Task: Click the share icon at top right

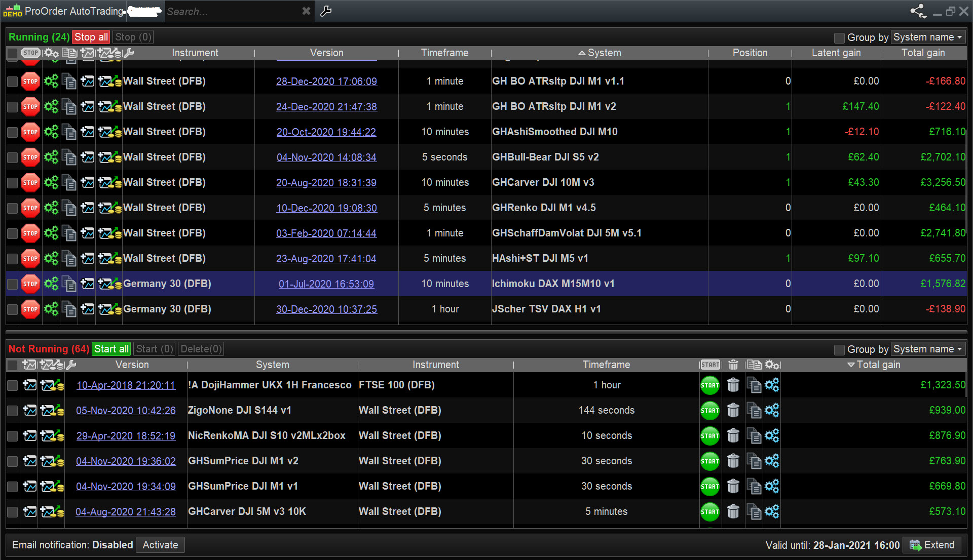Action: point(918,11)
